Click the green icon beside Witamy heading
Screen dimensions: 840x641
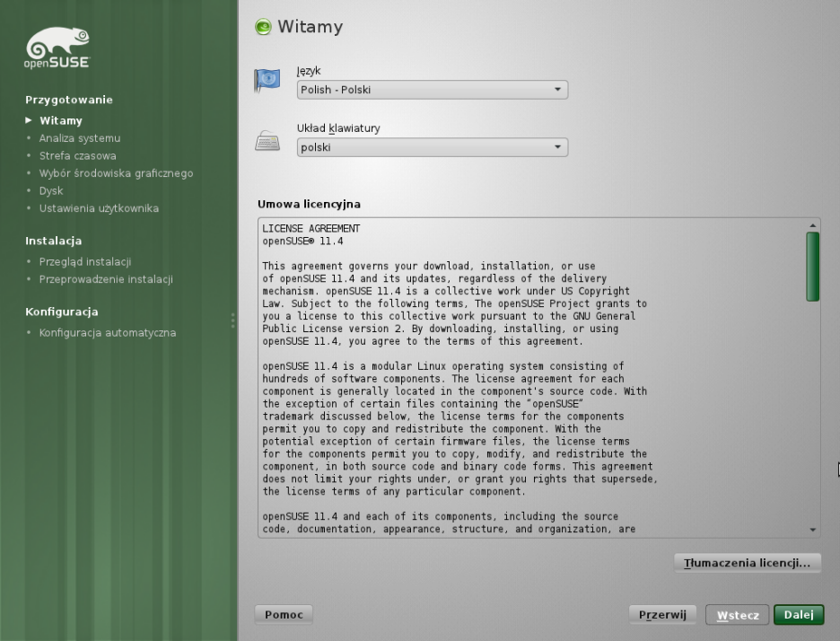coord(263,27)
